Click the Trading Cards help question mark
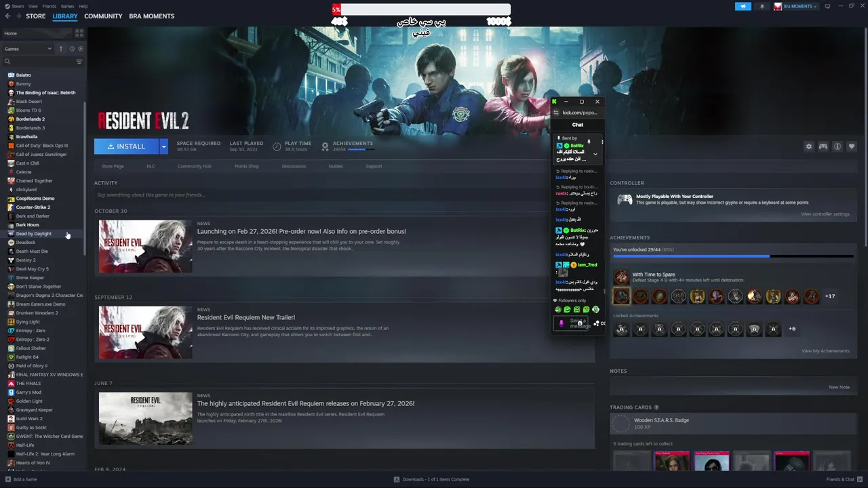The height and width of the screenshot is (488, 868). [656, 407]
